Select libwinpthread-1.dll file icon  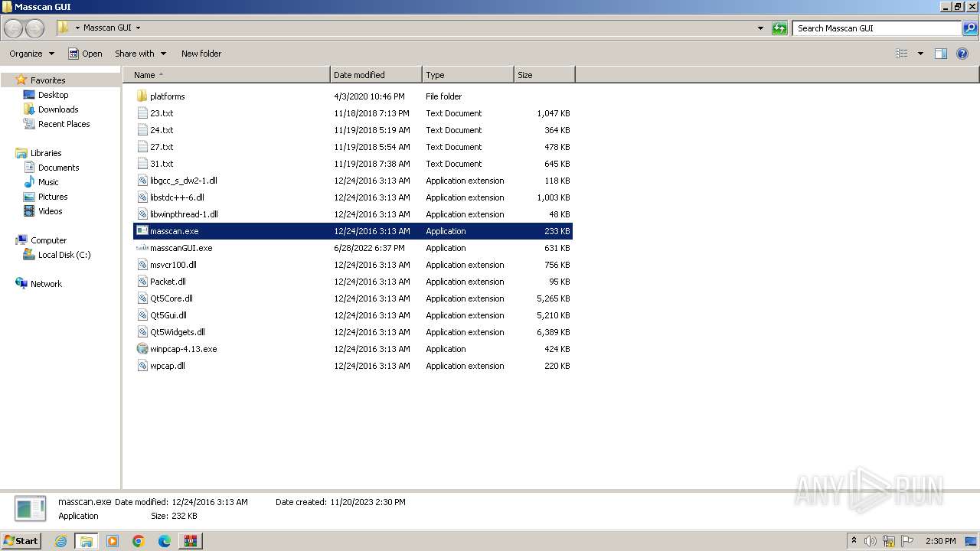142,214
